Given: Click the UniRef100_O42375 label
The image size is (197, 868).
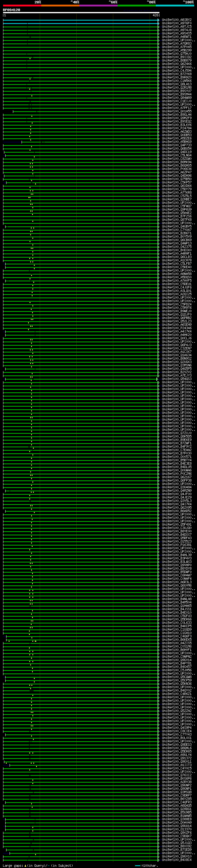Looking at the screenshot, I should click(x=177, y=247).
